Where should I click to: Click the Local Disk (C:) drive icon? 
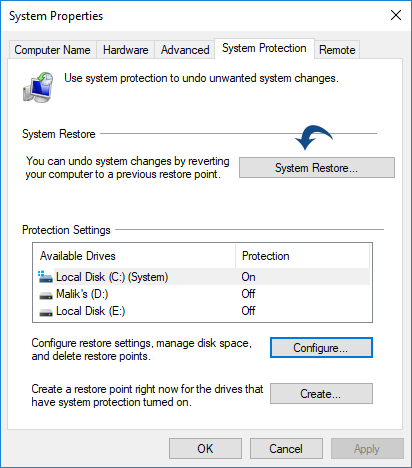(45, 277)
